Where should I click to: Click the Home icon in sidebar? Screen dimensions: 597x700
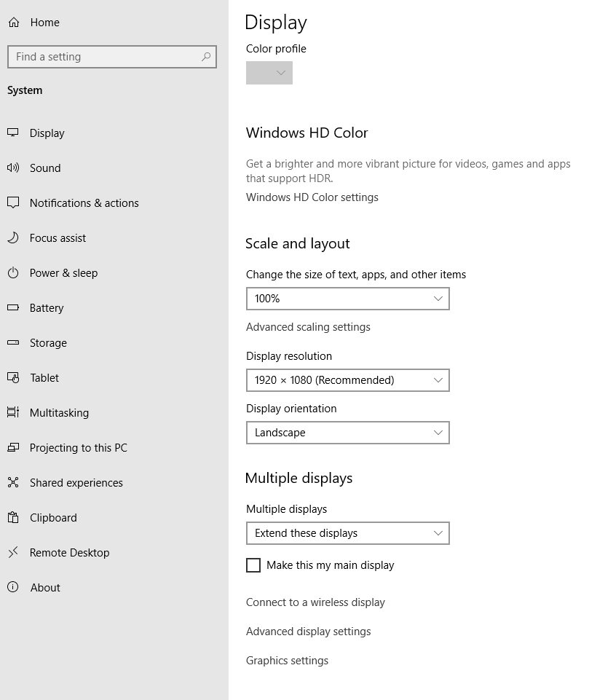coord(13,23)
